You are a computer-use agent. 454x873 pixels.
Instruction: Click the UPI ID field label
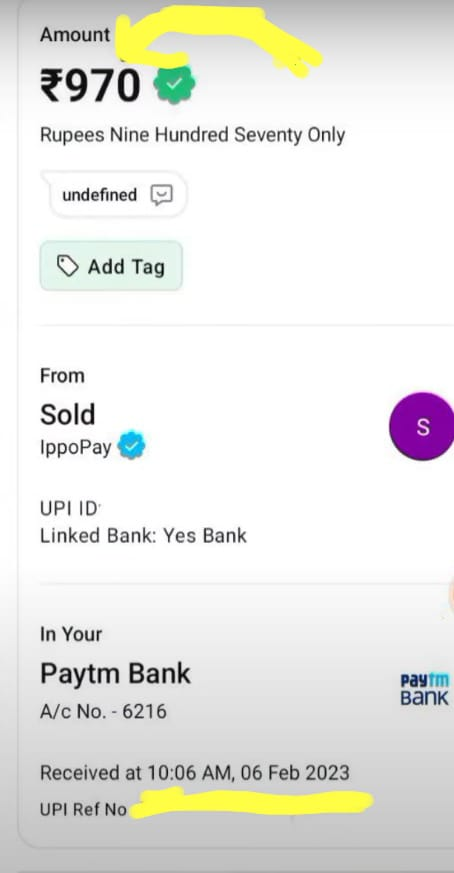(69, 508)
